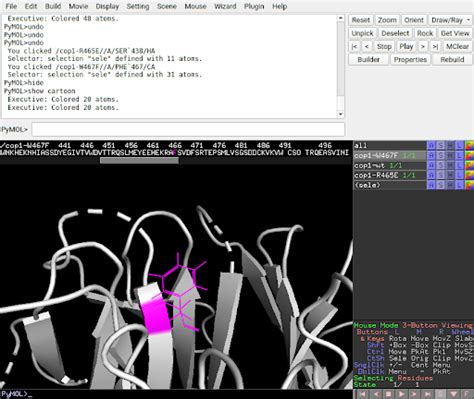Image resolution: width=474 pixels, height=399 pixels.
Task: Click the rewind-to-start icon in the bottom playback bar
Action: (x=363, y=394)
